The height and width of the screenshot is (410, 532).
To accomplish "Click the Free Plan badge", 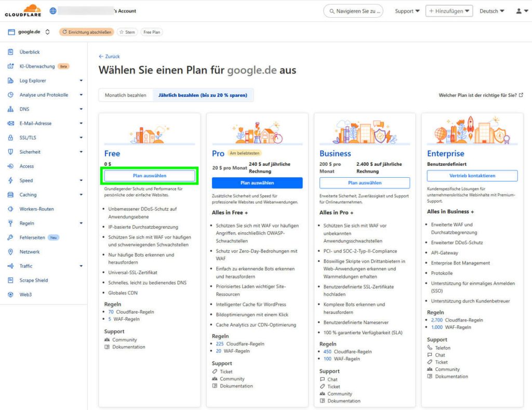I will (x=152, y=32).
